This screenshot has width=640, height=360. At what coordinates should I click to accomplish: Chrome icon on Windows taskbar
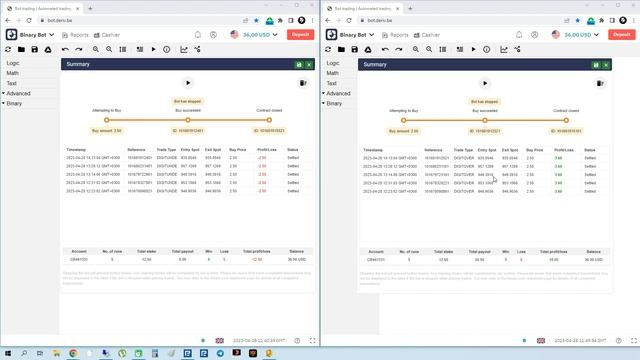pos(73,353)
